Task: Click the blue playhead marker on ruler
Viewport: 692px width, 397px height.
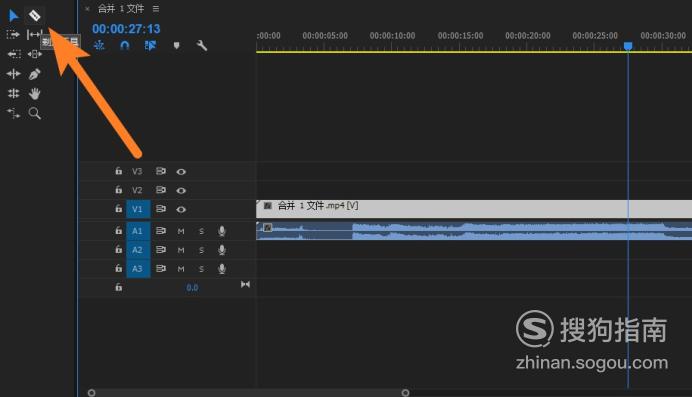Action: 628,46
